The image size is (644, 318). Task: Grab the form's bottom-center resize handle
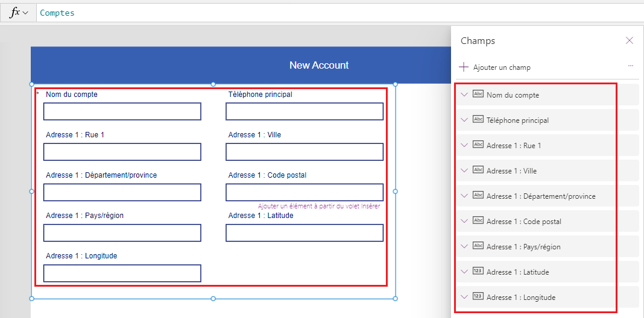pyautogui.click(x=213, y=299)
